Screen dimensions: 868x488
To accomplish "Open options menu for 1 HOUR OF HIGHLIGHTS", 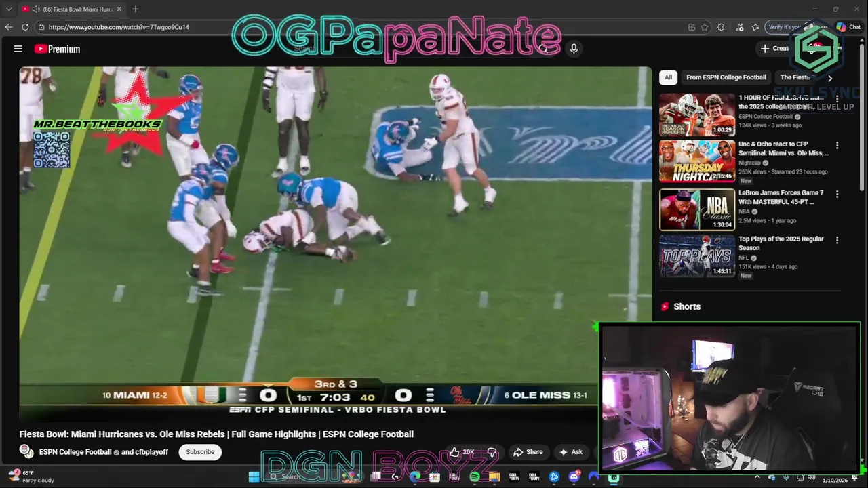I will coord(837,99).
